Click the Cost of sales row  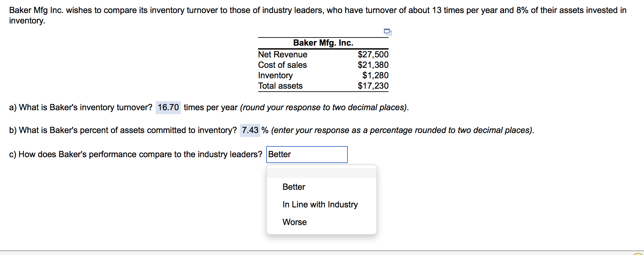[x=282, y=65]
